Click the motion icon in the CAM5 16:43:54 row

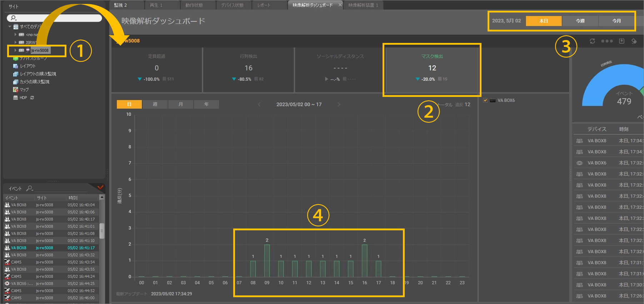pyautogui.click(x=7, y=262)
